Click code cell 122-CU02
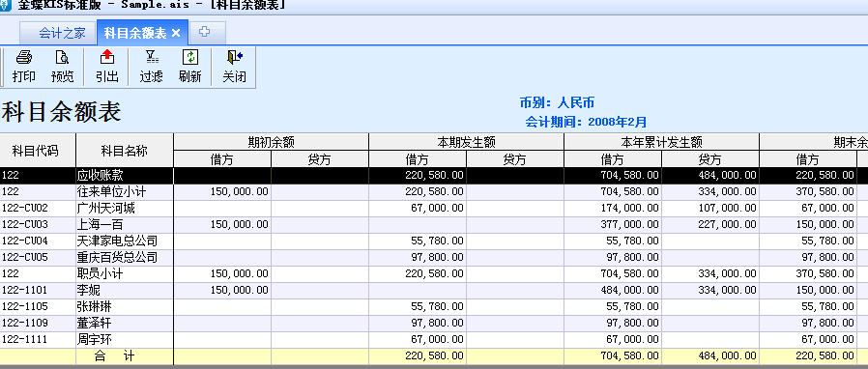Viewport: 868px width, 369px height. [x=38, y=209]
